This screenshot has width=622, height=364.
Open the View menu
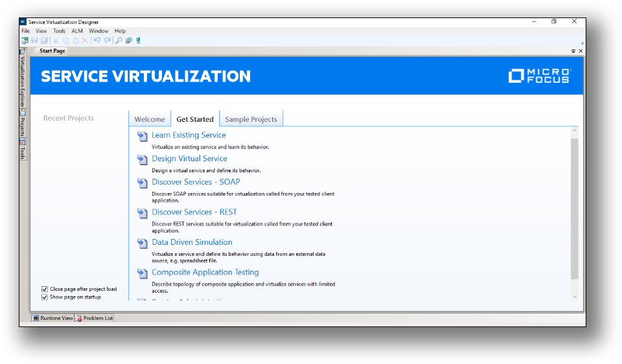pos(41,31)
